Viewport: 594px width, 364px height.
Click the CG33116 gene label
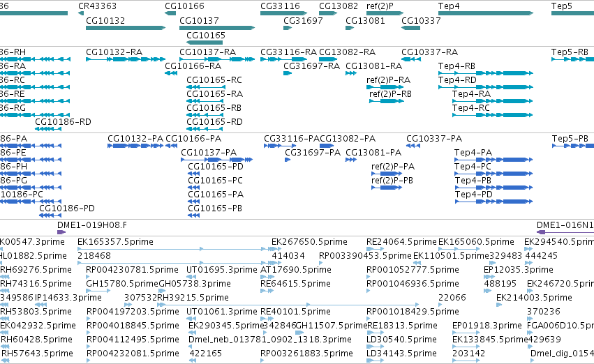point(281,6)
